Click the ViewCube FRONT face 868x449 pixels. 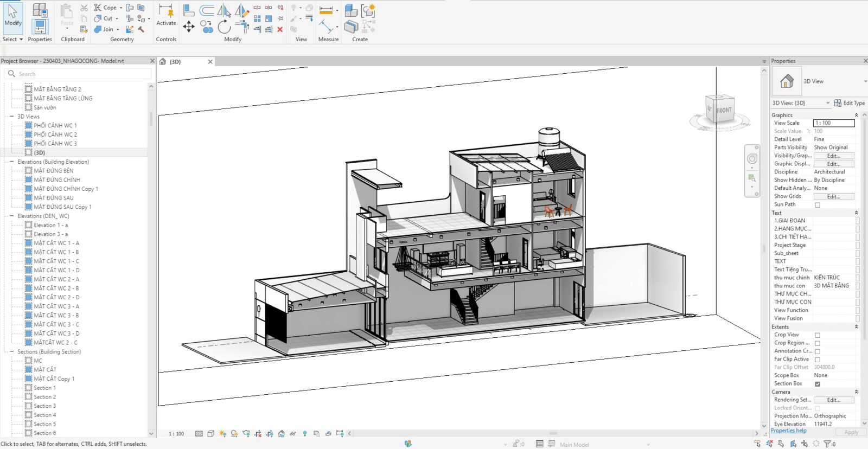click(x=724, y=110)
